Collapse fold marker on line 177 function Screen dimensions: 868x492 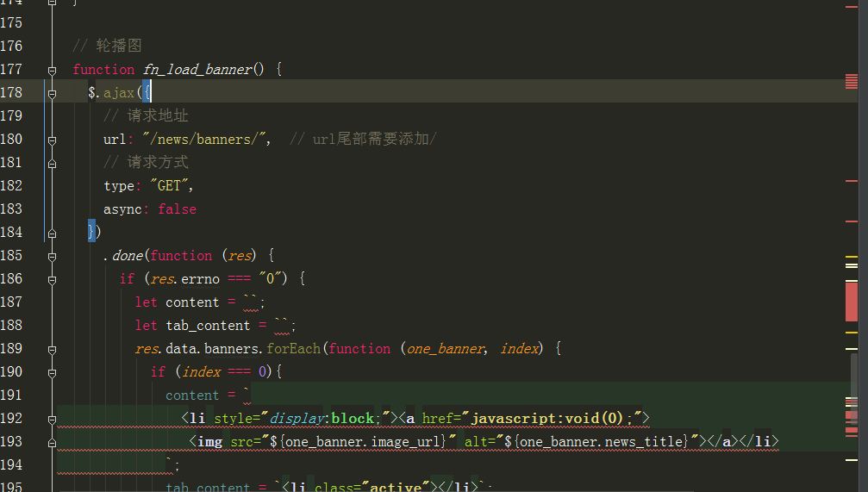pos(52,71)
